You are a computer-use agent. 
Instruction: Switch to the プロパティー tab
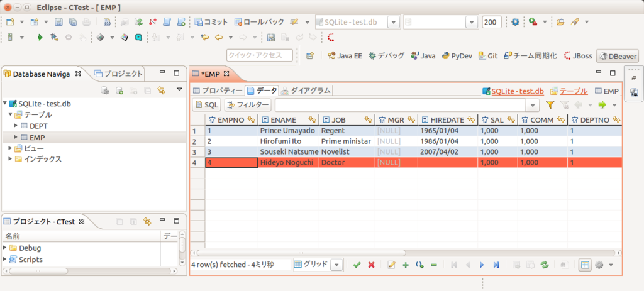point(218,91)
